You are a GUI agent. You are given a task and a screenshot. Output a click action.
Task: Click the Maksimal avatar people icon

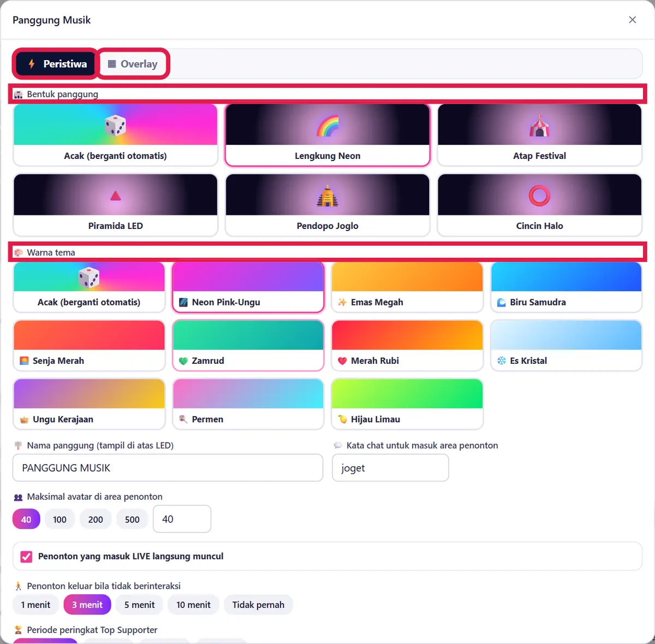pyautogui.click(x=18, y=497)
